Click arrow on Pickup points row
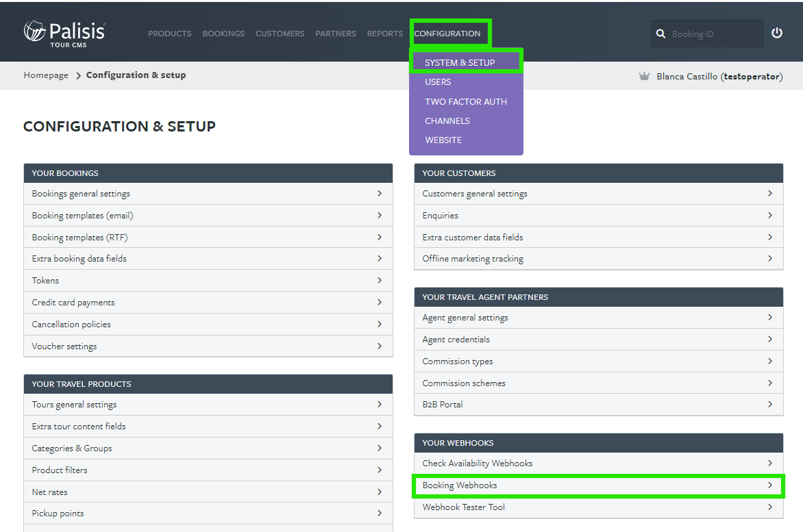The width and height of the screenshot is (803, 532). (380, 513)
